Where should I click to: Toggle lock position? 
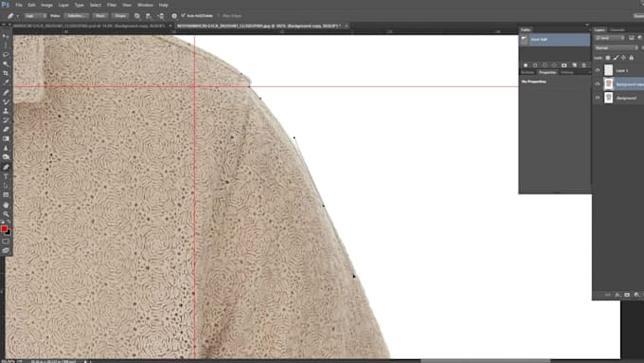click(623, 58)
